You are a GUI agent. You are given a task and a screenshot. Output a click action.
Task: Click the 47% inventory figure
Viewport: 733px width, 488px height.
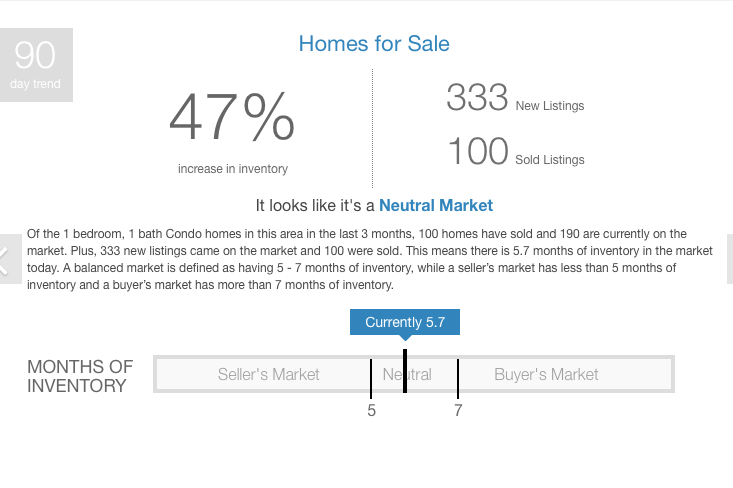pyautogui.click(x=232, y=116)
